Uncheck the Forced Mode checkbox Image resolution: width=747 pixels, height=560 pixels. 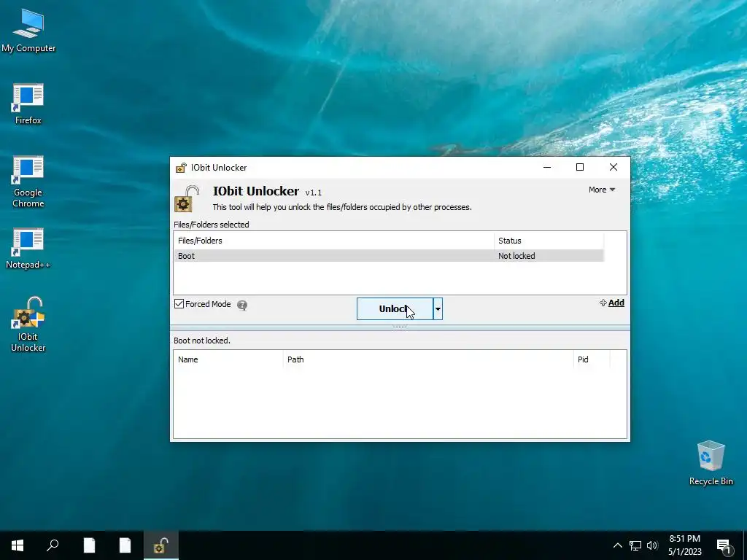[179, 304]
